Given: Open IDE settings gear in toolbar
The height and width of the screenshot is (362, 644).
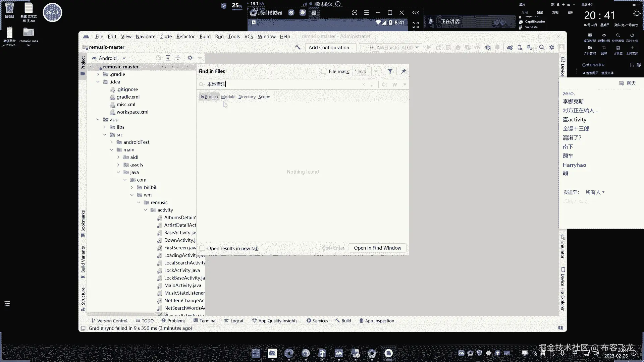Looking at the screenshot, I should tap(552, 47).
